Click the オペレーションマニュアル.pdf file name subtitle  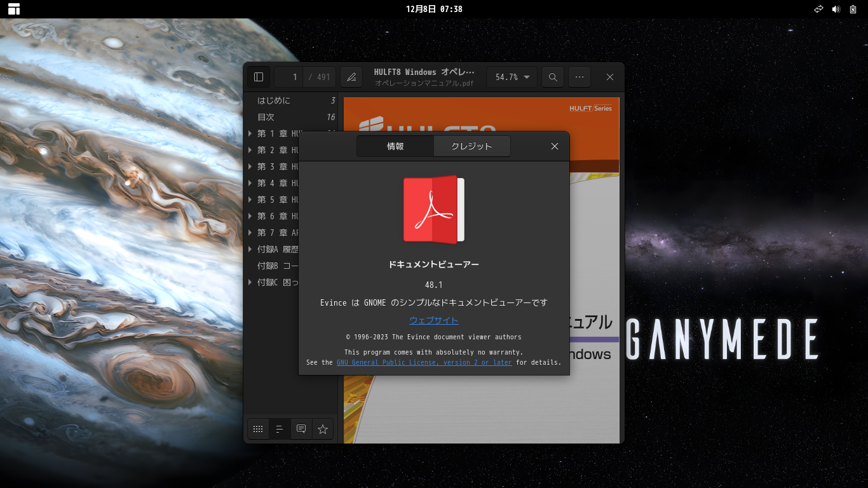click(x=424, y=83)
